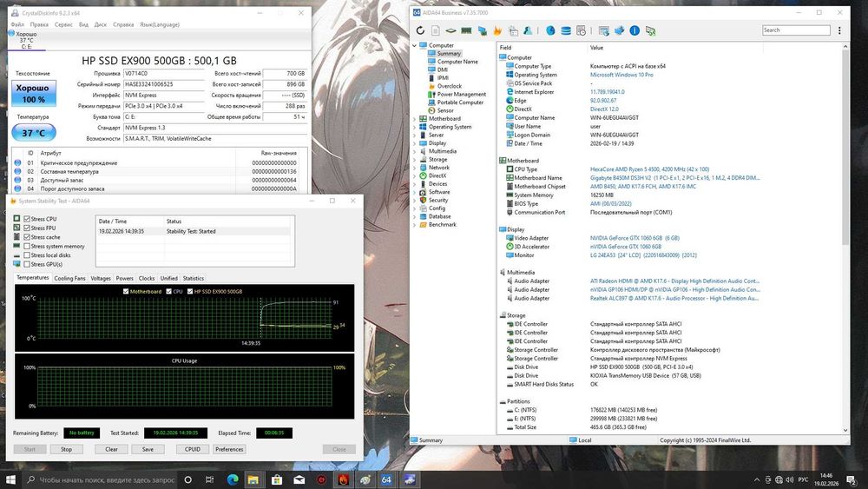The width and height of the screenshot is (868, 489).
Task: Open Microsoft Store from the taskbar
Action: coord(277,479)
